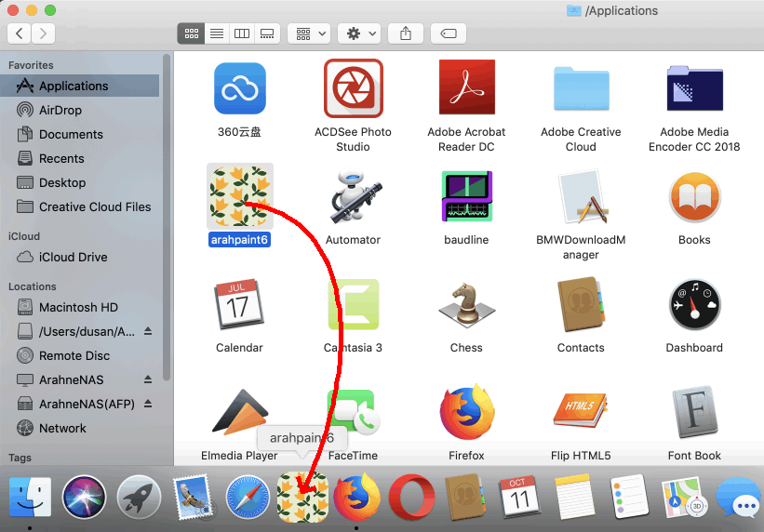The height and width of the screenshot is (532, 764).
Task: Open the group-by arrangement dropdown
Action: coord(309,33)
